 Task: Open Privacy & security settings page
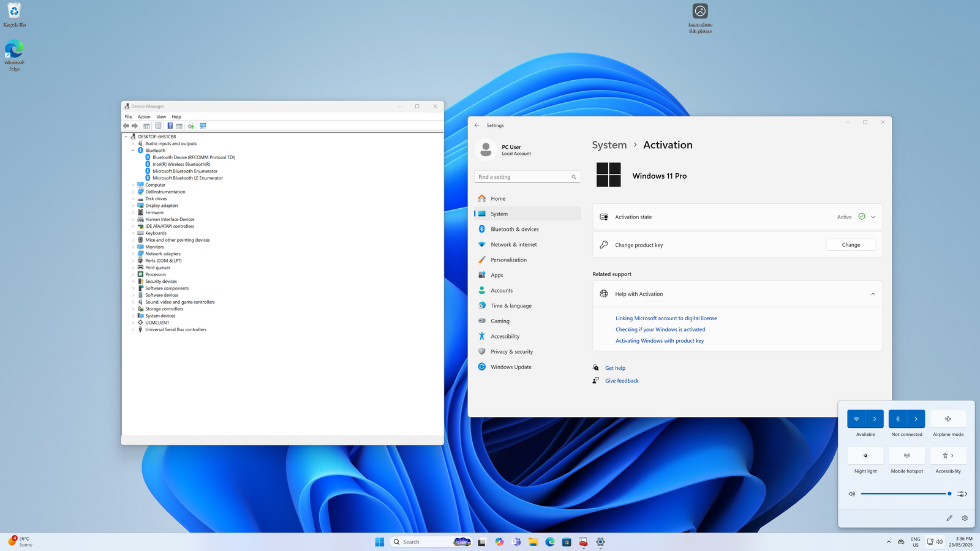point(527,351)
